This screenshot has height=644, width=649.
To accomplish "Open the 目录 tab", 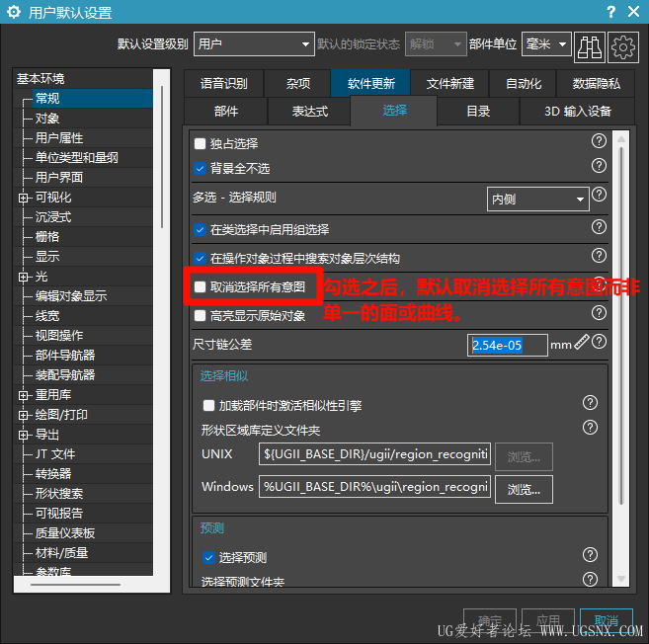I will coord(478,111).
